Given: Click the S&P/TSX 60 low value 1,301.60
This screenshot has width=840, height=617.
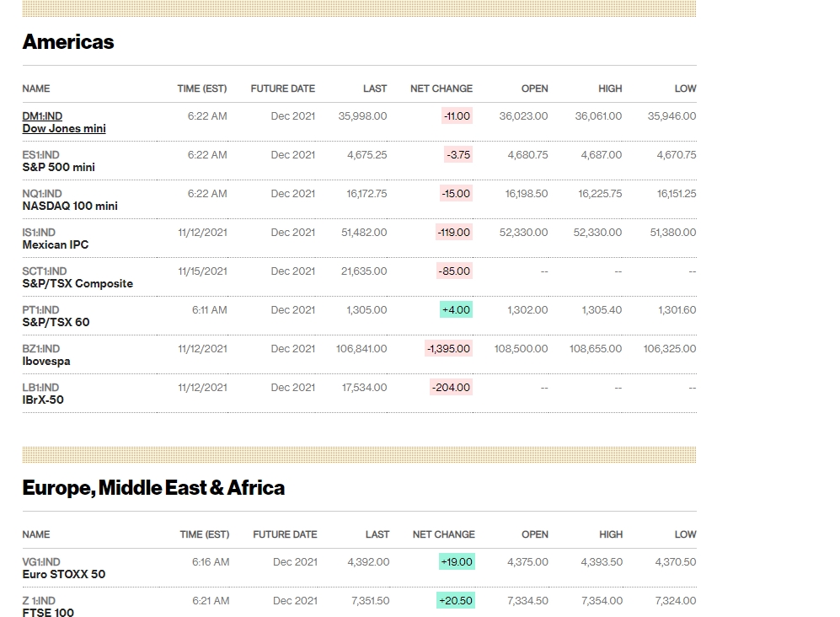Looking at the screenshot, I should [x=677, y=310].
